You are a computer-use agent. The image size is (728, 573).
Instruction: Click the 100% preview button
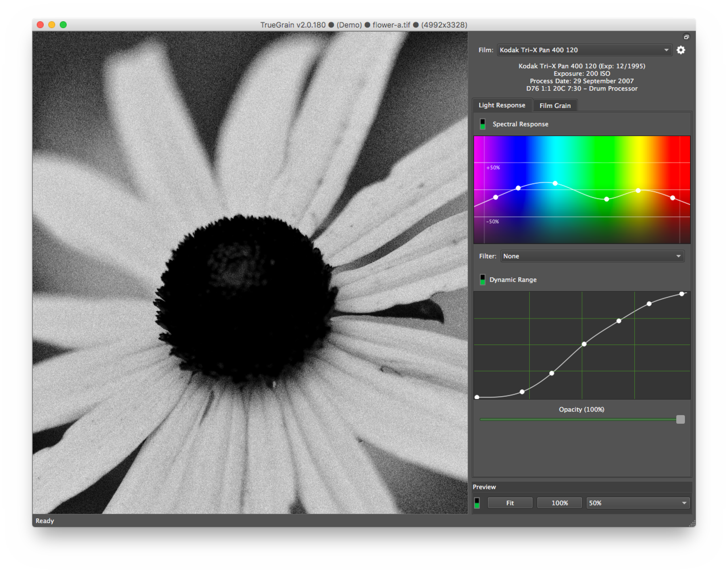tap(560, 503)
